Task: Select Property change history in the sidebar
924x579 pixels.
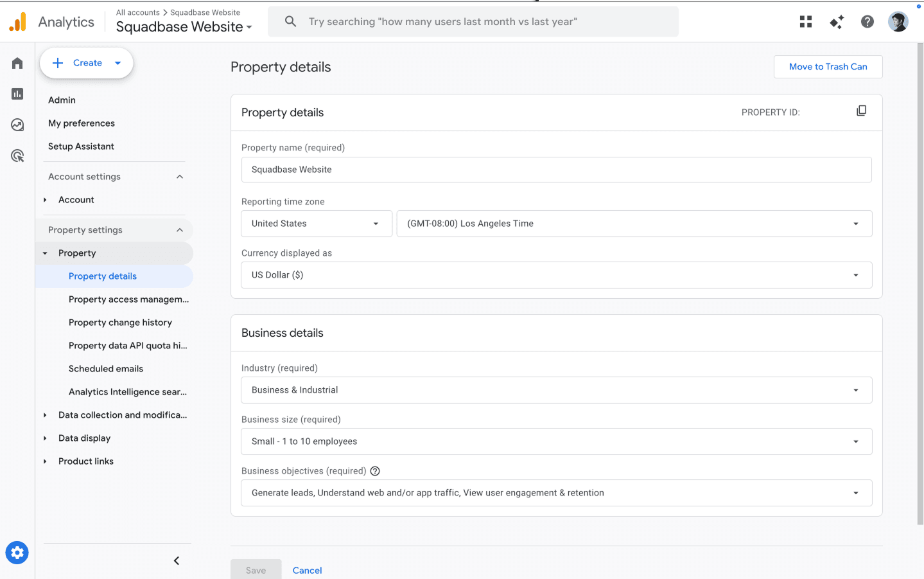Action: pos(120,322)
